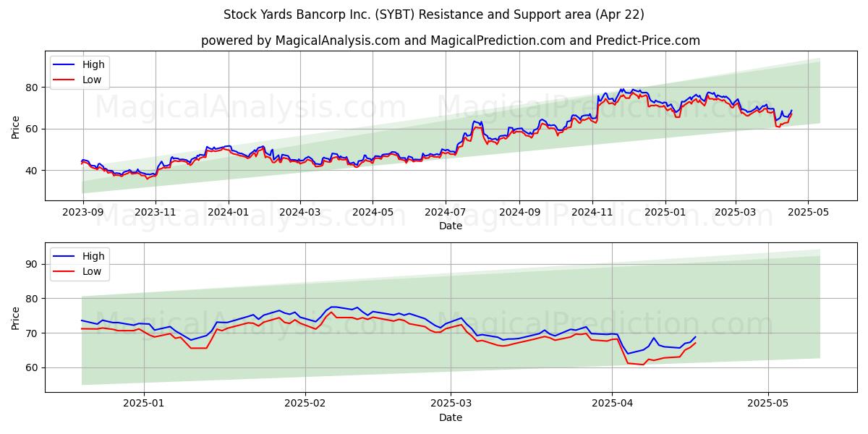Click the 90 price tick on bottom chart

coord(33,264)
